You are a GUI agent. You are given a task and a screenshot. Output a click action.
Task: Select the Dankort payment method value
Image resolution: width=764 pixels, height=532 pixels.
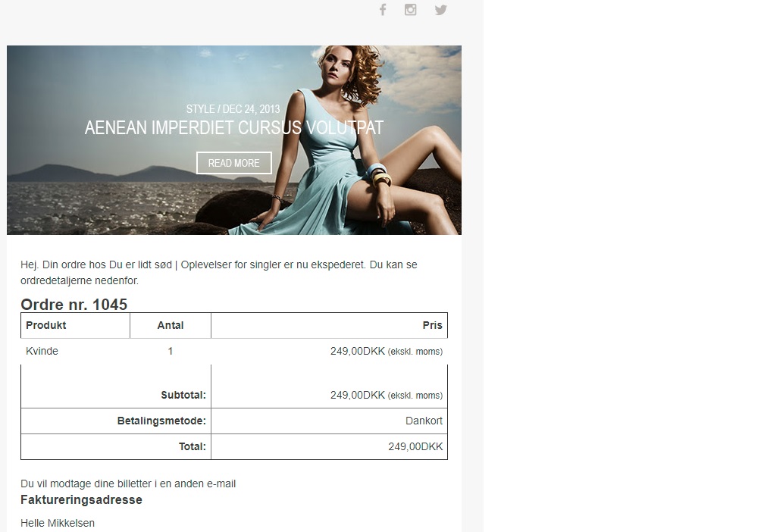(x=424, y=421)
